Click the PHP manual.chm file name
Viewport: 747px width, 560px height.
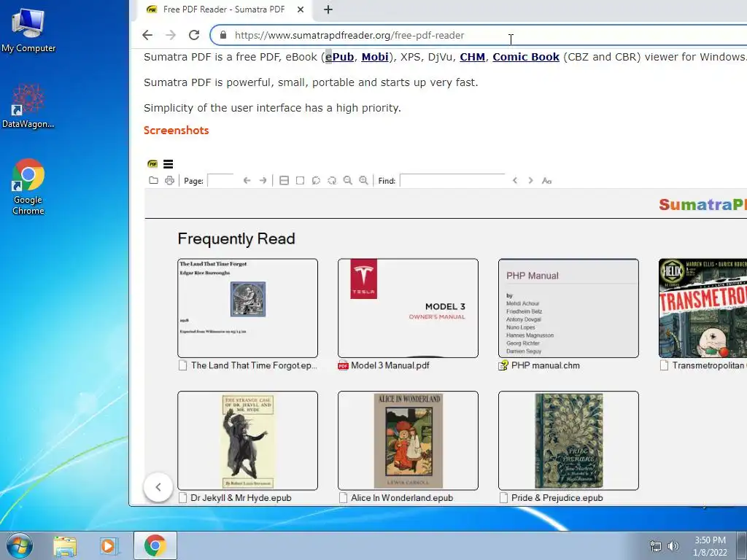click(x=546, y=365)
